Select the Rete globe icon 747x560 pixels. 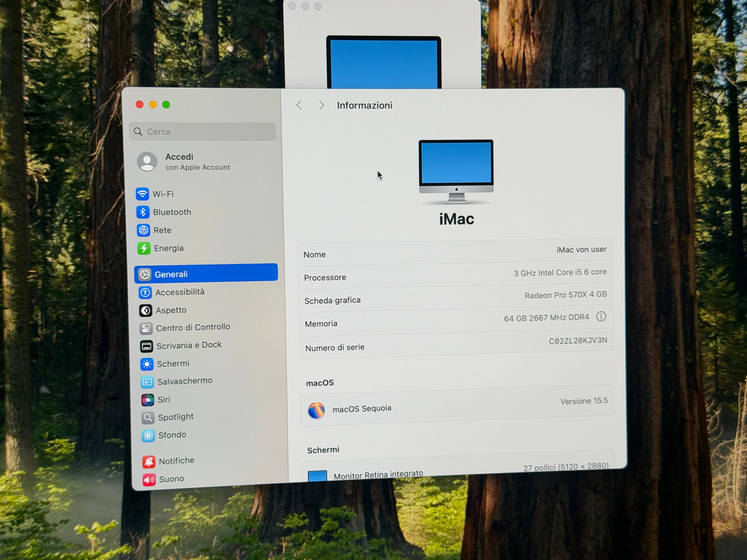coord(144,230)
